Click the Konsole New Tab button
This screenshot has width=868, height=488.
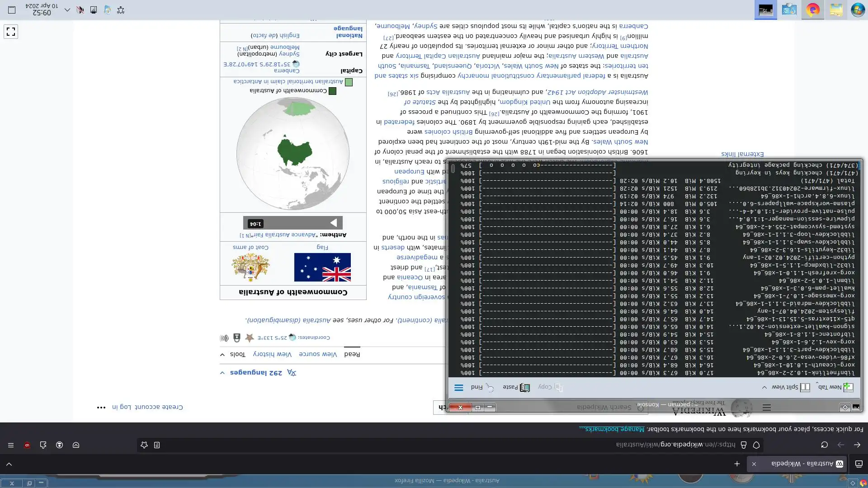(x=835, y=387)
